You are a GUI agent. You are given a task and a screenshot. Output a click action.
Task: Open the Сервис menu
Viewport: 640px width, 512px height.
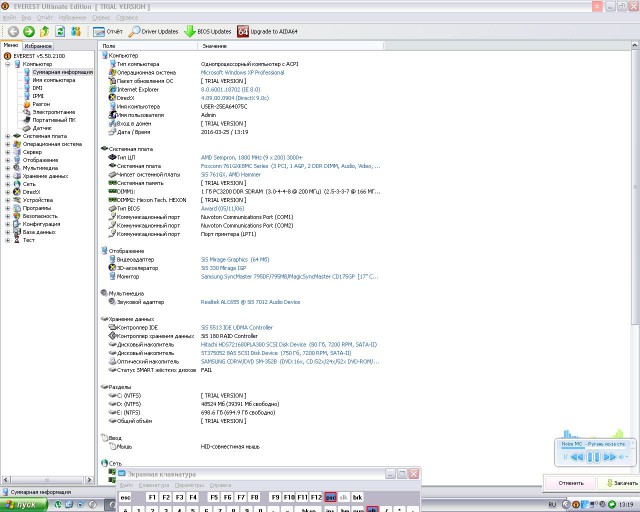(101, 18)
